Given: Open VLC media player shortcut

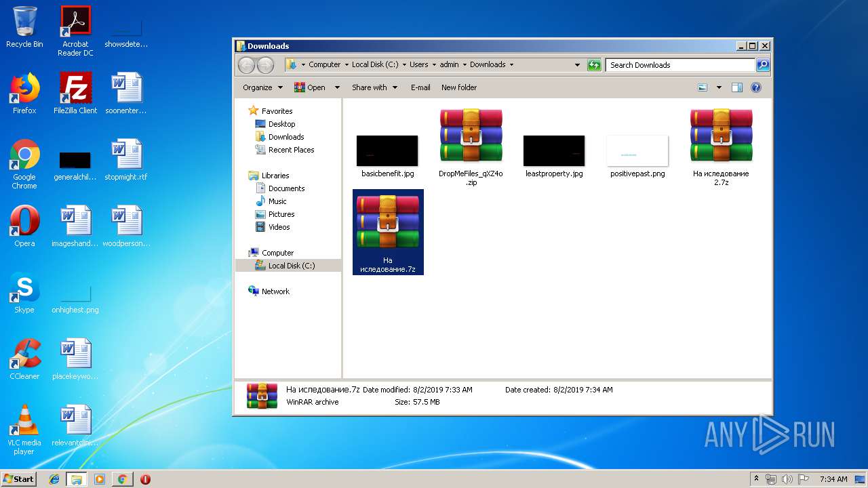Looking at the screenshot, I should tap(24, 430).
